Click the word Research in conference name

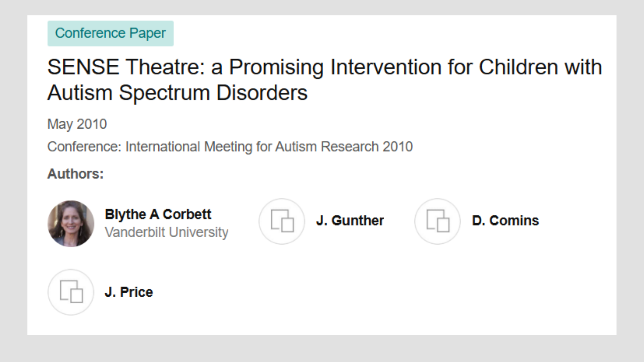350,147
